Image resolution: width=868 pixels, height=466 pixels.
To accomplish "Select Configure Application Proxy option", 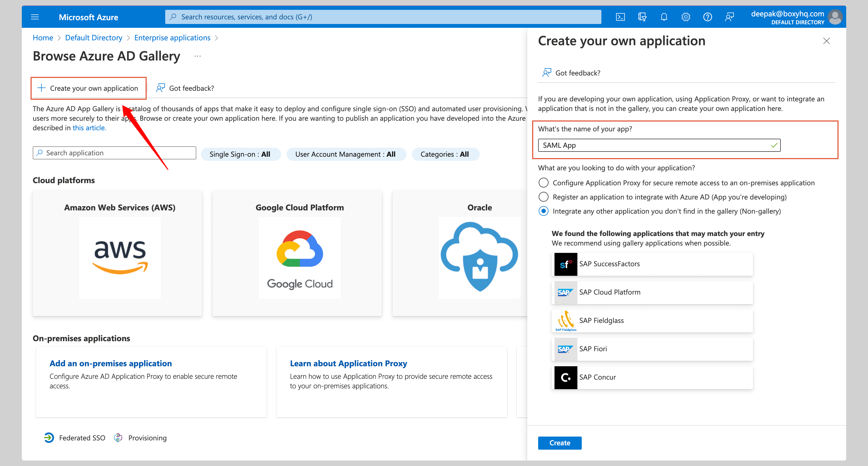I will [543, 183].
